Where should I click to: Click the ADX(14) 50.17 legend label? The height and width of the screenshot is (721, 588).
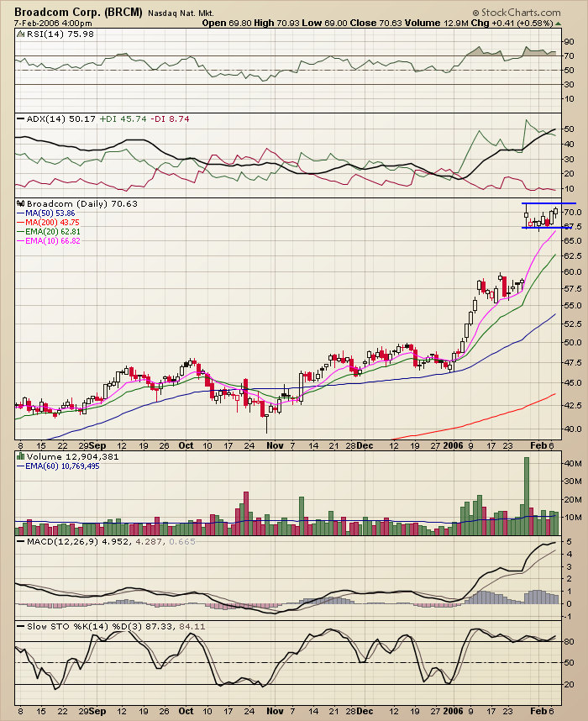pos(60,119)
